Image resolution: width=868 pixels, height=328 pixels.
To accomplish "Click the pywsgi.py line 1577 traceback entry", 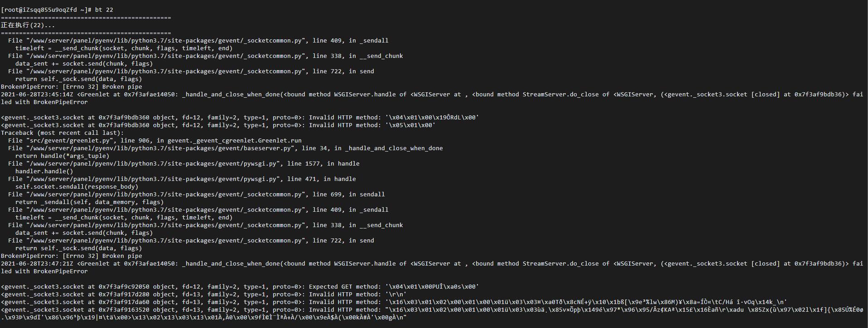I will tap(184, 163).
